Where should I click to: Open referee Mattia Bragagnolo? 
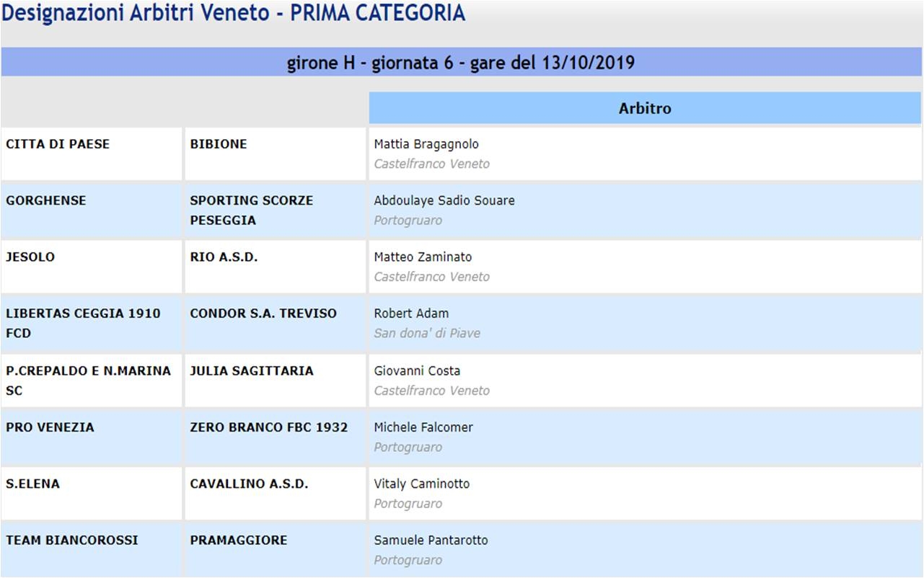pyautogui.click(x=426, y=144)
